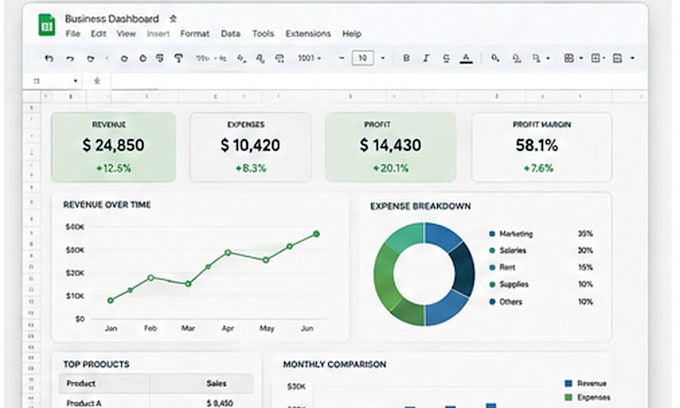The height and width of the screenshot is (408, 680).
Task: Click inside the formula bar
Action: (377, 81)
